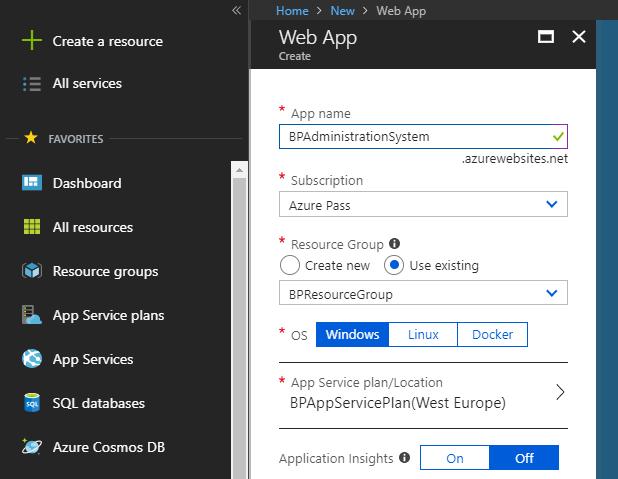Click the SQL databases cylinder icon
This screenshot has width=618, height=479.
[x=32, y=403]
